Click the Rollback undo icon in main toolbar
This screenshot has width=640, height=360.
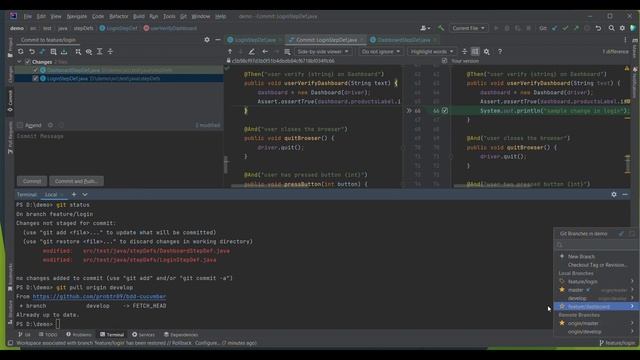tap(598, 28)
